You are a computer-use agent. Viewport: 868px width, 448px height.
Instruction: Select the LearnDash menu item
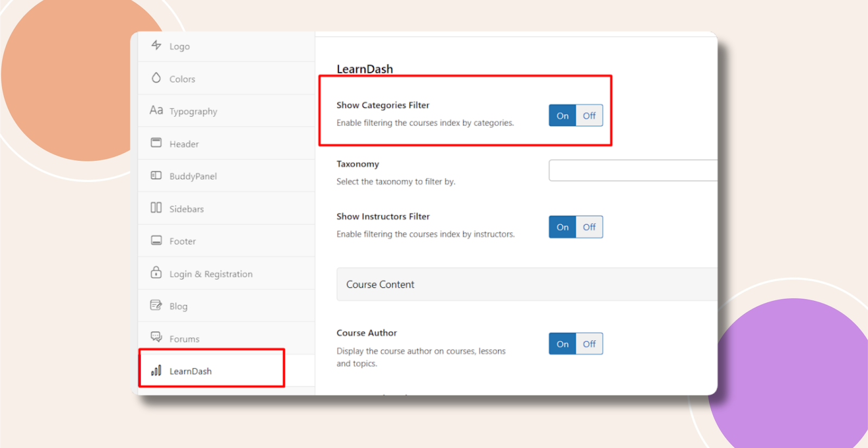tap(227, 371)
